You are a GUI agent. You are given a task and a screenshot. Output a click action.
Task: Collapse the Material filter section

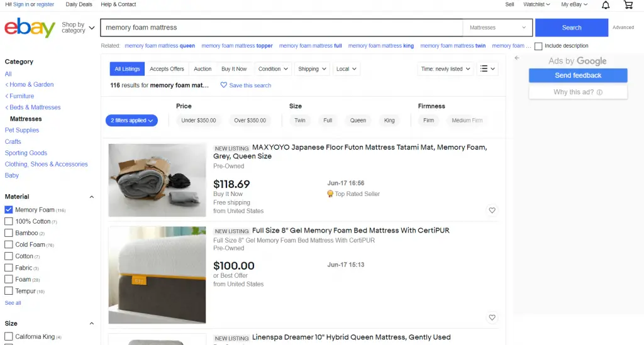click(92, 197)
